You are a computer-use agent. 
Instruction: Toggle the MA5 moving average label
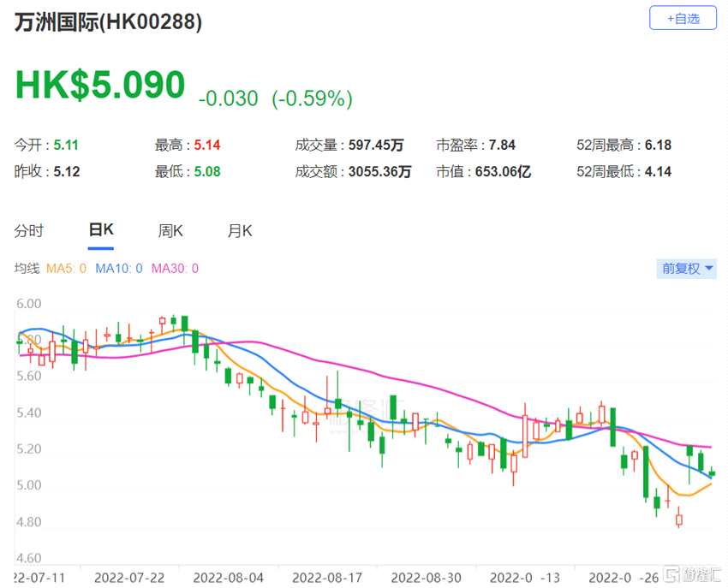coord(67,268)
